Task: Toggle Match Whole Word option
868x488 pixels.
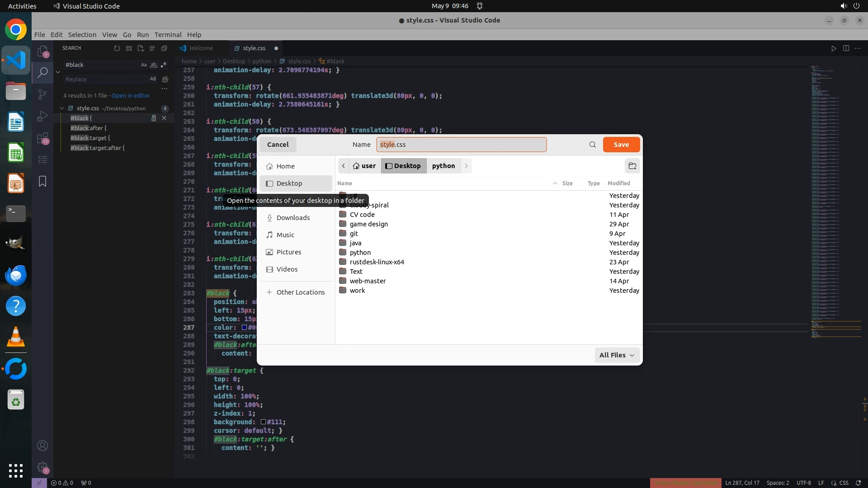Action: 153,65
